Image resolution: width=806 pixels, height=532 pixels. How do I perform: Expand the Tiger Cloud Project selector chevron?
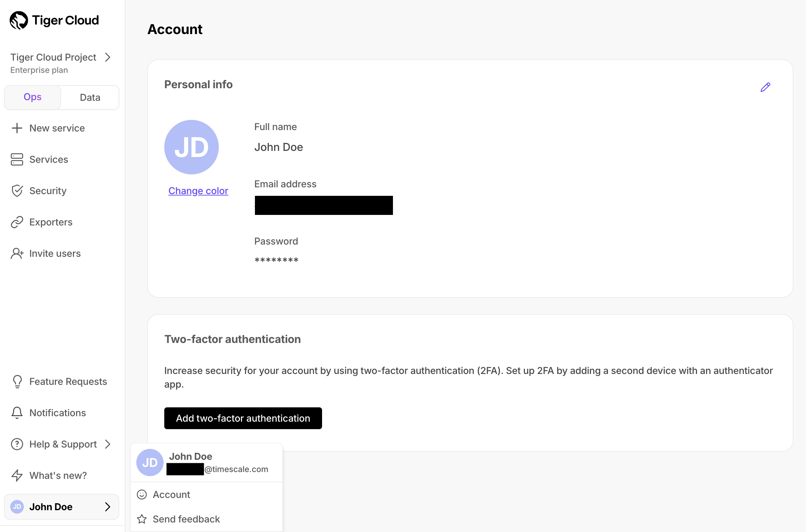(108, 57)
